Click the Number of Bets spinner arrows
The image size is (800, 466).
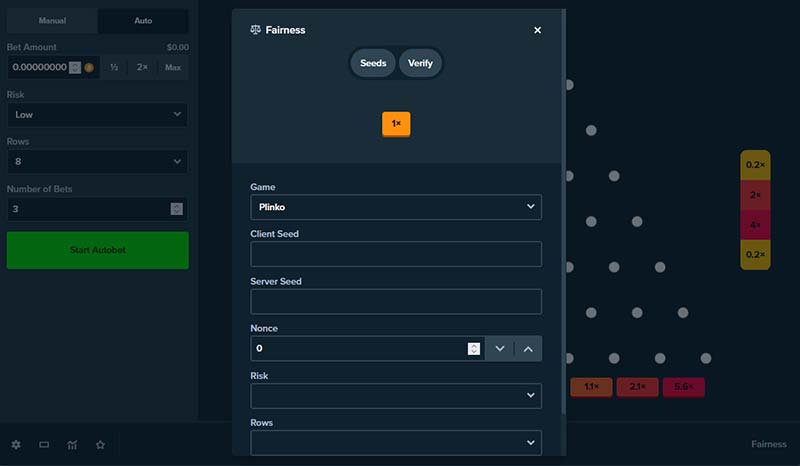tap(177, 209)
